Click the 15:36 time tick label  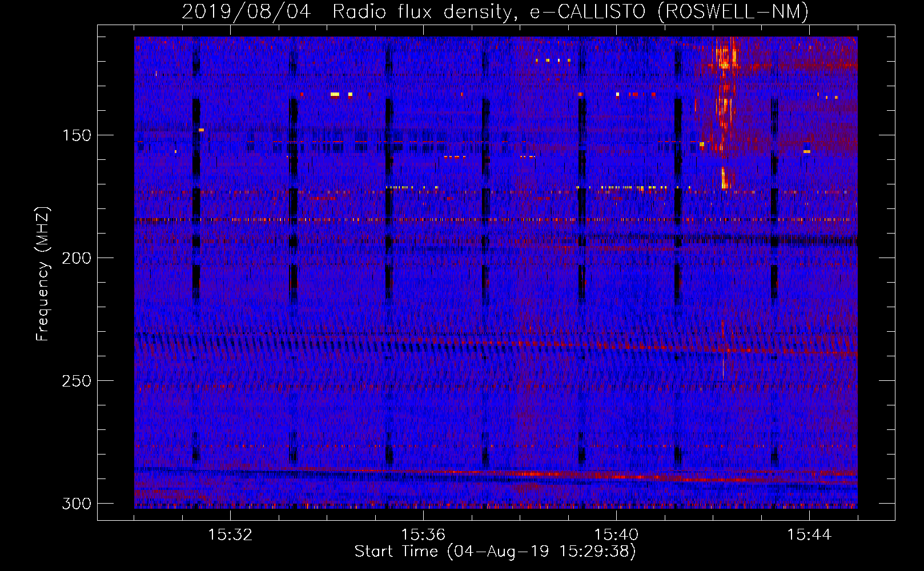[423, 535]
